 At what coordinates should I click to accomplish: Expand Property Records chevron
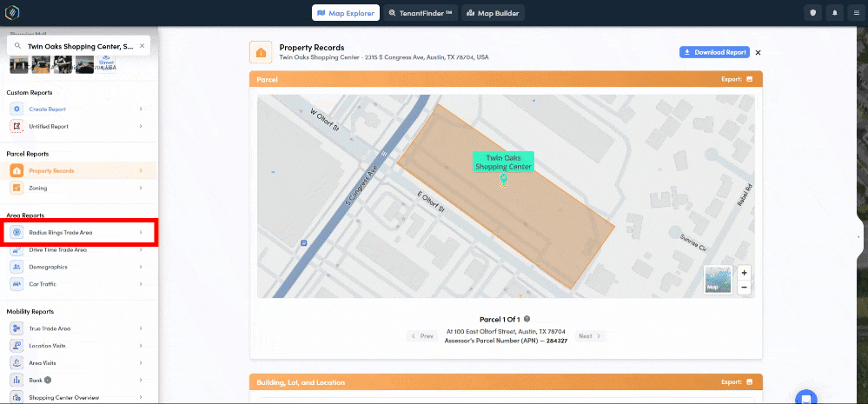(141, 171)
